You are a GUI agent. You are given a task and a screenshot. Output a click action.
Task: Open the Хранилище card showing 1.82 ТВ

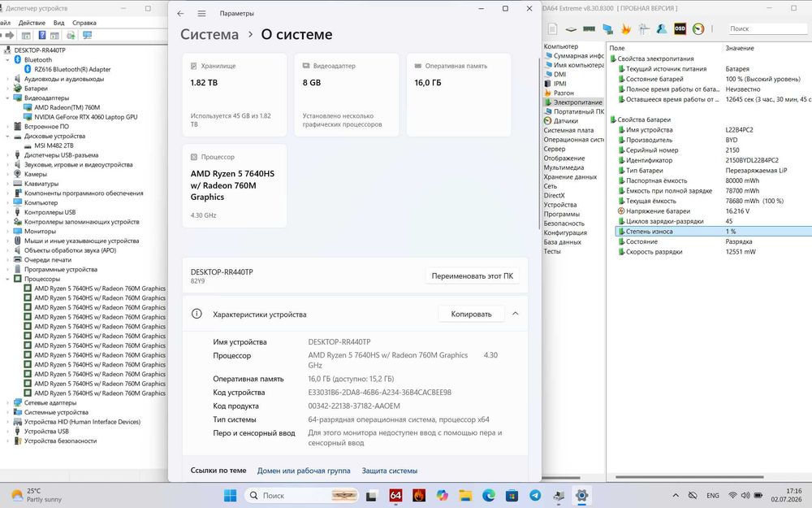(234, 95)
